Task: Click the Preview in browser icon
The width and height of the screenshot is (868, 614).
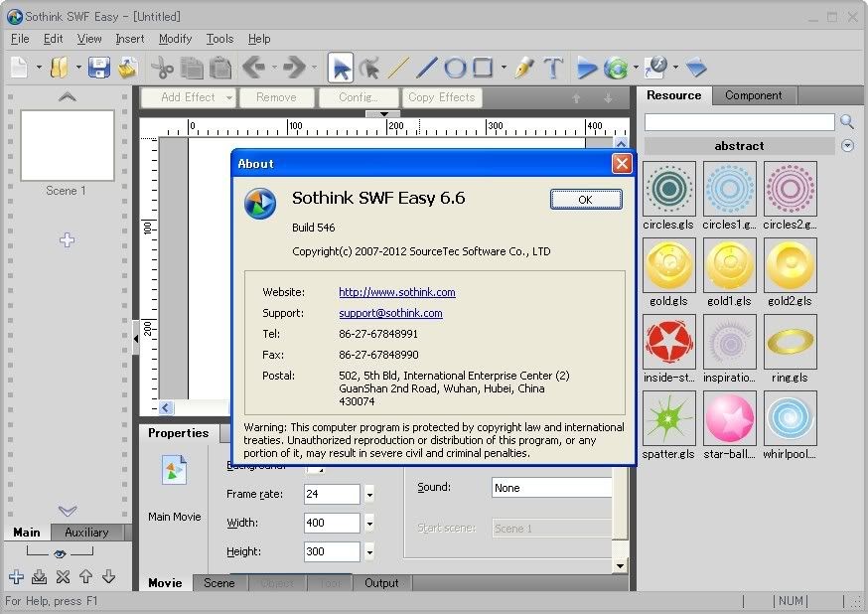Action: click(616, 68)
